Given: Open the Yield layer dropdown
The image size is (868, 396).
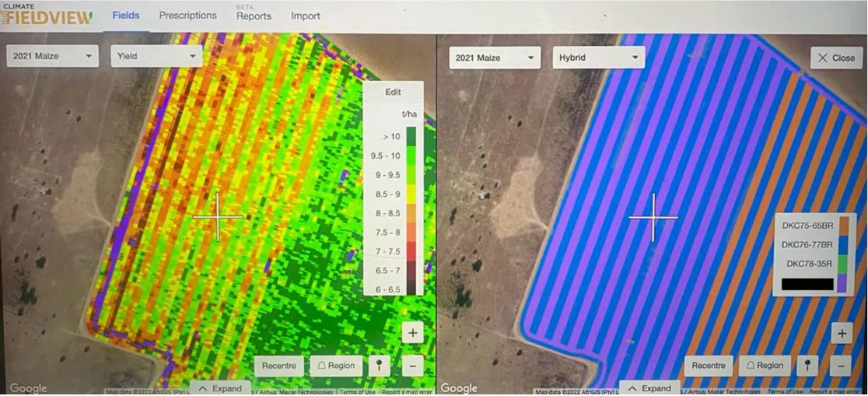Looking at the screenshot, I should click(x=156, y=56).
